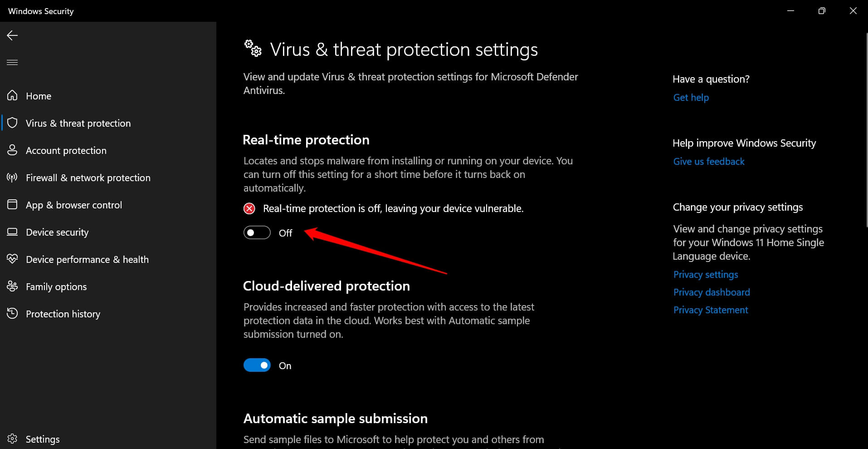Open Privacy settings link
The image size is (868, 449).
coord(705,275)
